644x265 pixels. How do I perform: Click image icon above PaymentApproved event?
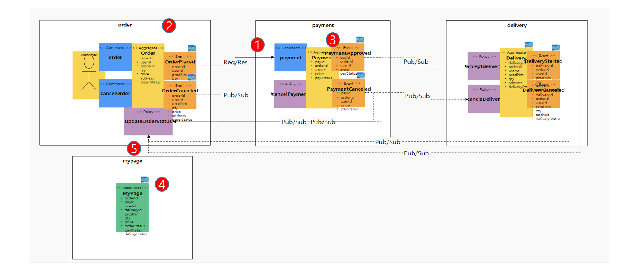tap(360, 40)
